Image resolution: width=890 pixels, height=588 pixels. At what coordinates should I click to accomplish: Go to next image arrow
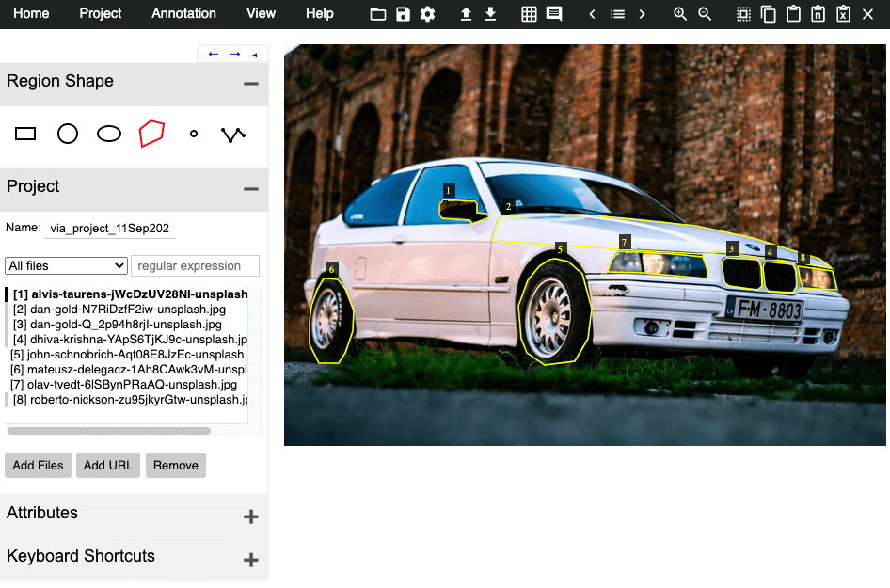coord(642,14)
